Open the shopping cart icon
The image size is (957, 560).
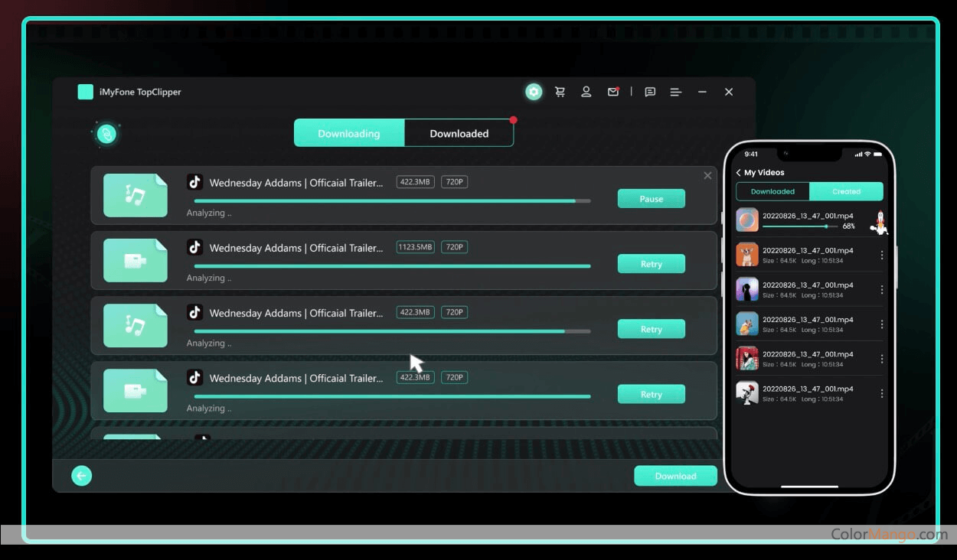point(560,92)
